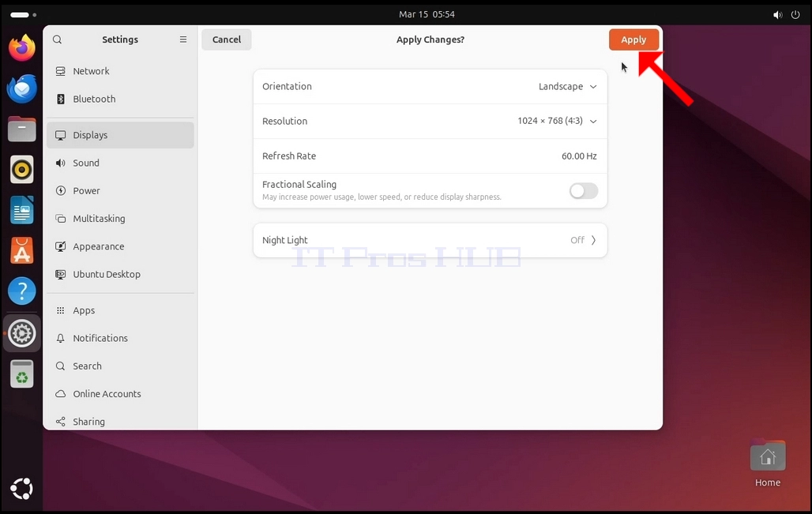Click the Show Apps Ubuntu logo button

tap(22, 489)
